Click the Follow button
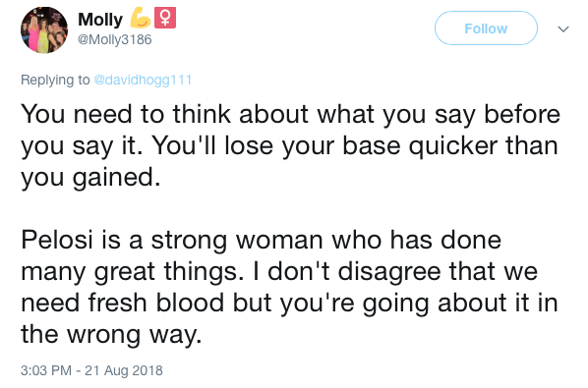The height and width of the screenshot is (388, 588). (486, 28)
